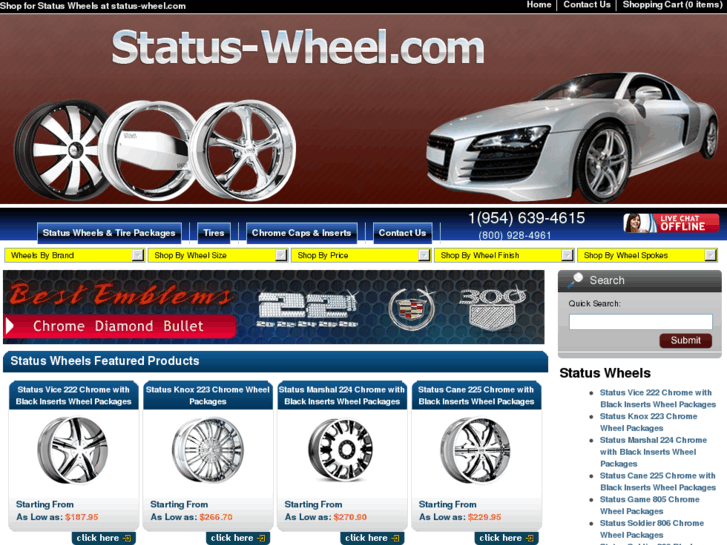
Task: Click the Live Chat Offline badge
Action: 671,223
